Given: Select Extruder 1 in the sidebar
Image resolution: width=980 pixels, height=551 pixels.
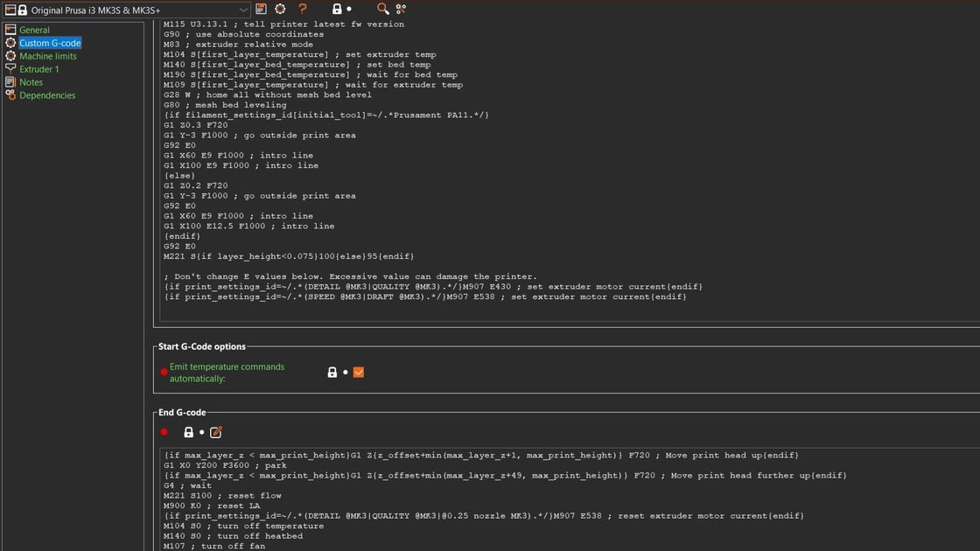Looking at the screenshot, I should click(x=45, y=68).
